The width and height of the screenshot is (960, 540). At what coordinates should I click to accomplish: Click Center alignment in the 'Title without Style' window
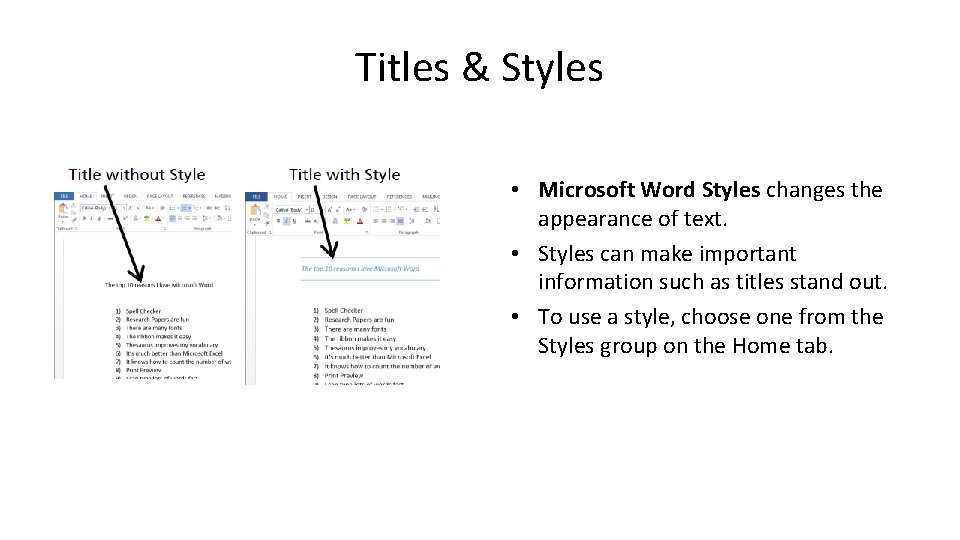180,219
